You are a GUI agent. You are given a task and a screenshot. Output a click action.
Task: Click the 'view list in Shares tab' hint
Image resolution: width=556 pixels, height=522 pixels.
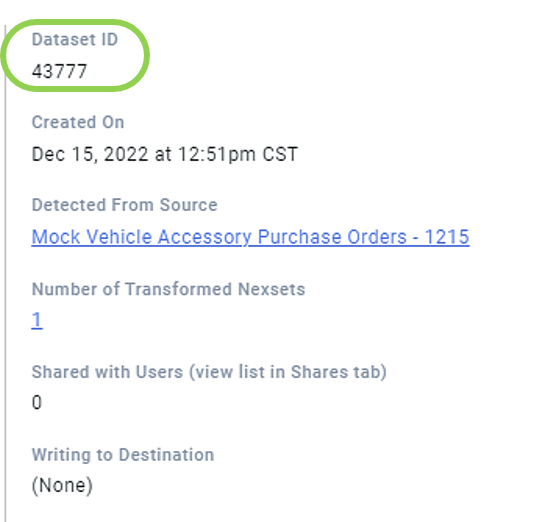pyautogui.click(x=288, y=372)
